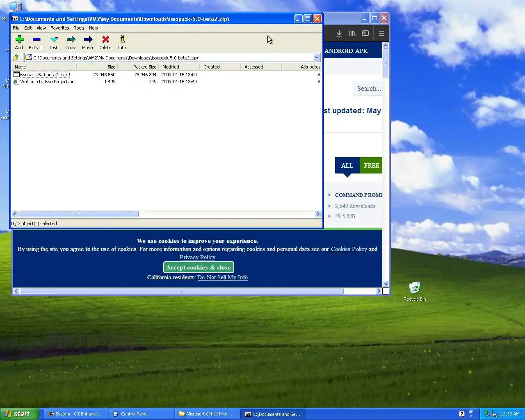The image size is (525, 420).
Task: Open the Recycle Bin desktop icon
Action: tap(415, 287)
